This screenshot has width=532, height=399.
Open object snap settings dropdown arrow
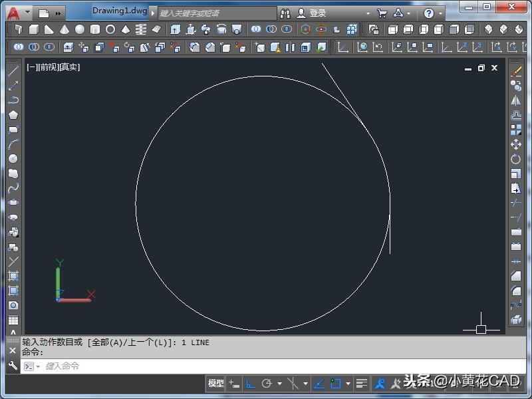click(348, 384)
